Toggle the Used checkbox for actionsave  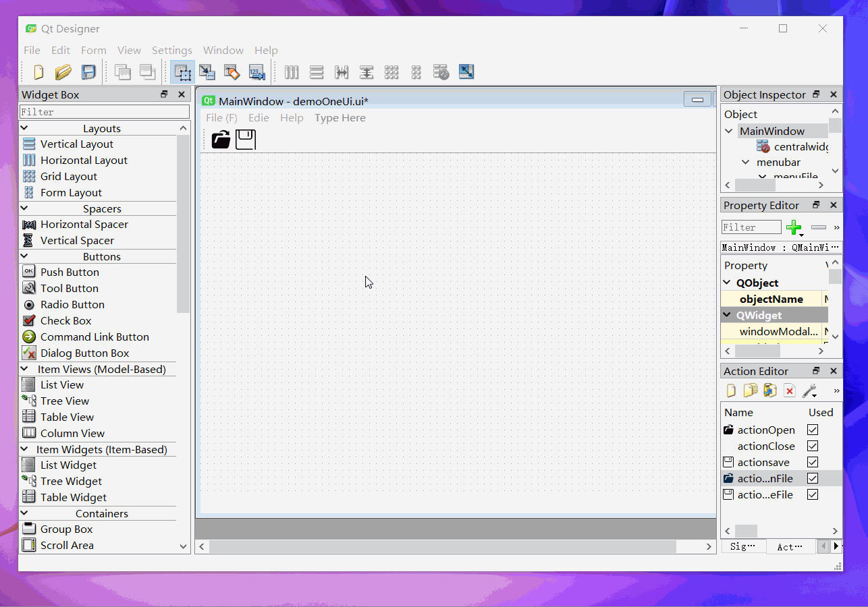[x=813, y=462]
